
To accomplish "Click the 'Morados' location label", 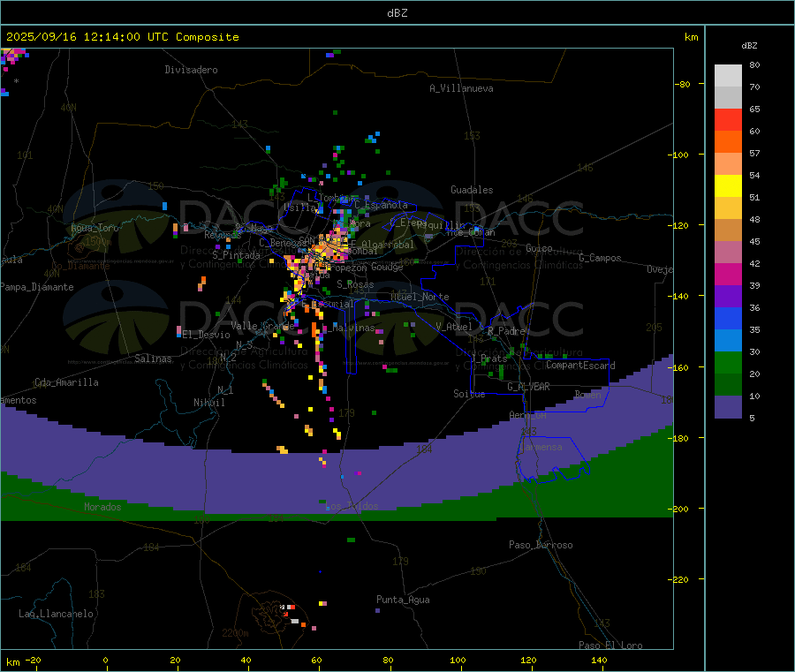I will [x=102, y=507].
